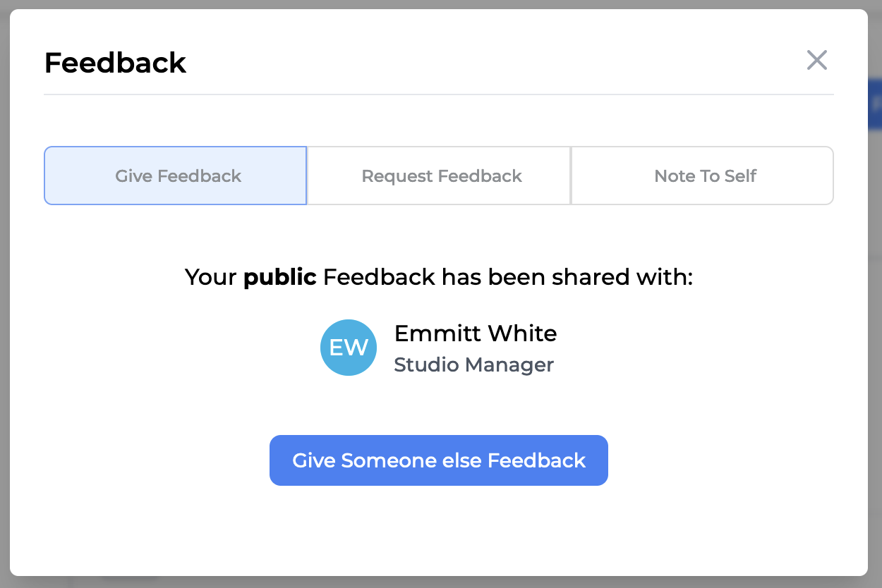This screenshot has width=882, height=588.
Task: Click the partially hidden blue button behind the dialog
Action: tap(875, 104)
